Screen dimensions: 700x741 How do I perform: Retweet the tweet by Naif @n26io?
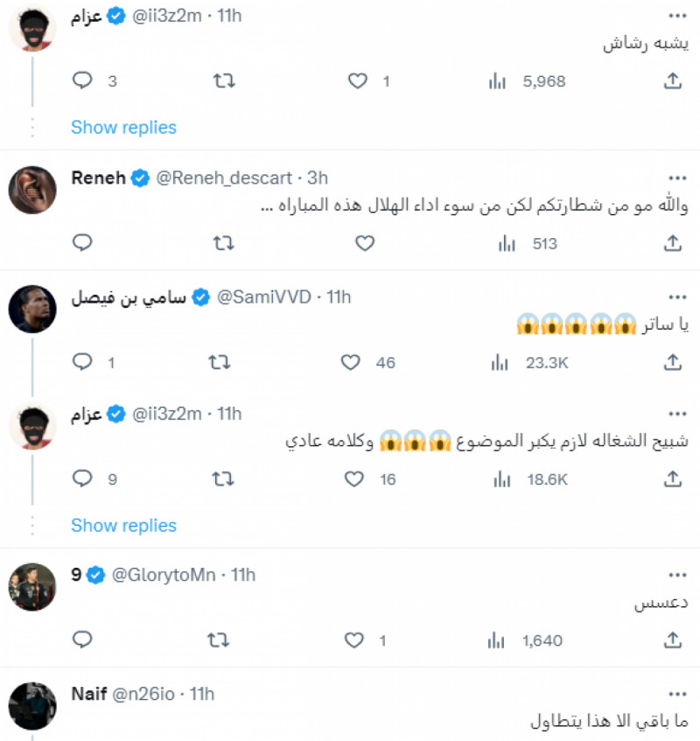click(x=222, y=739)
